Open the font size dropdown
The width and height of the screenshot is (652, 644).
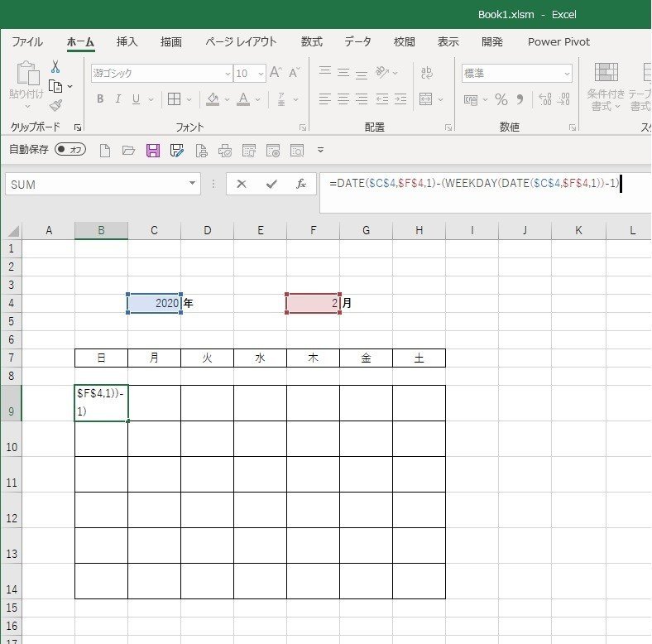tap(261, 74)
